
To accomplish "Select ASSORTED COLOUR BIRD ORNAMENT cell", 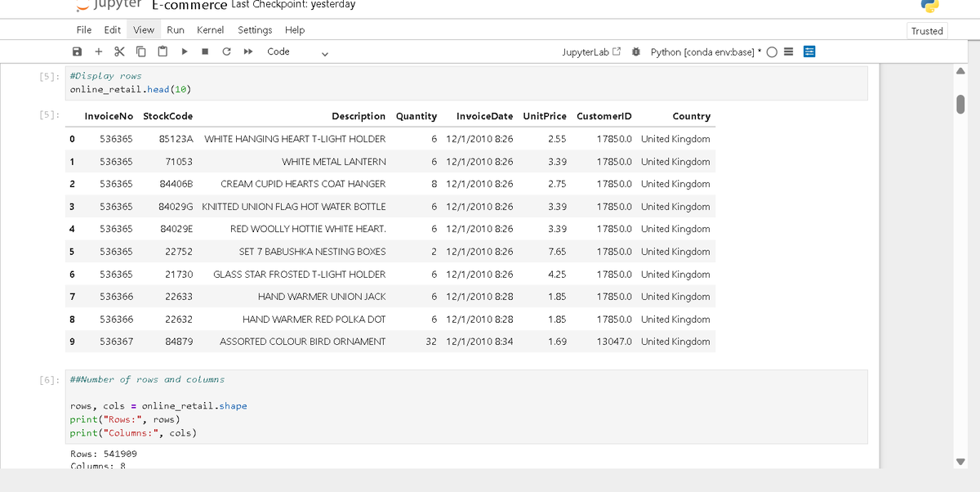I will 303,342.
